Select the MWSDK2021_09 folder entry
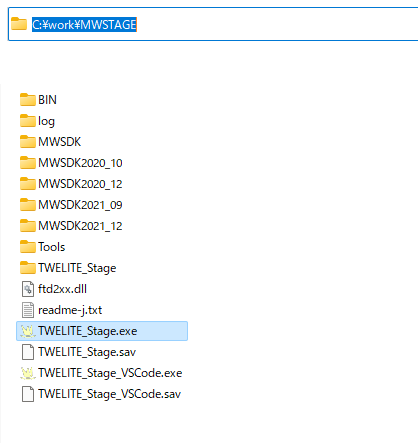Screen dimensions: 418x443 [x=71, y=205]
